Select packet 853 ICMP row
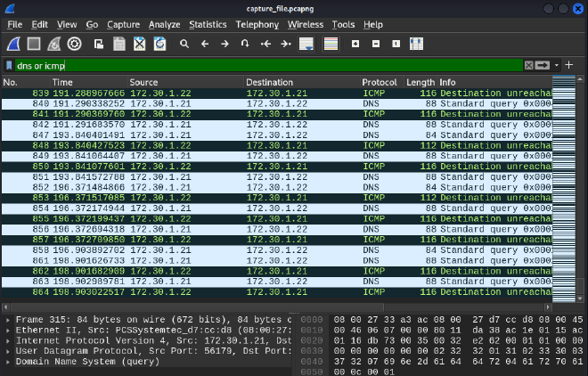Screen dimensions: 588x376 (277, 198)
